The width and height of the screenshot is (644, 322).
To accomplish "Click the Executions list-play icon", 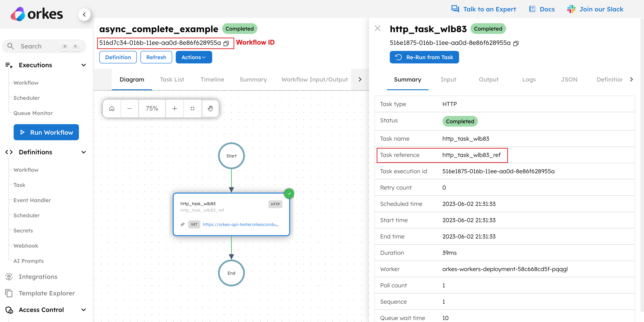I will pos(9,65).
